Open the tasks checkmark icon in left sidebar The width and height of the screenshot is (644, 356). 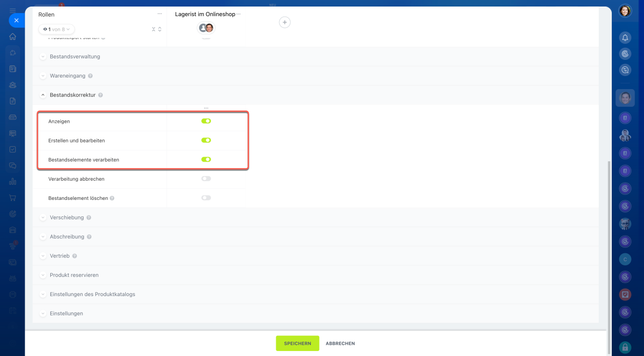(13, 150)
